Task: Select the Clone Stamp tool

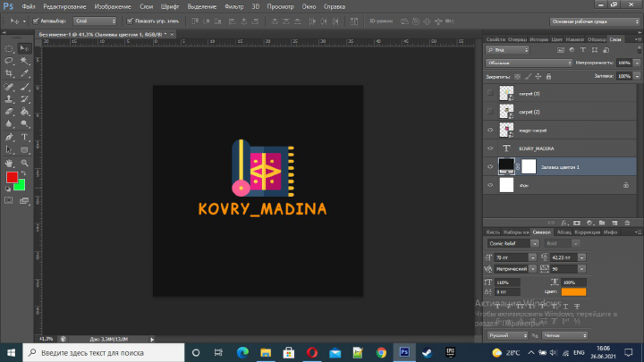Action: (9, 99)
